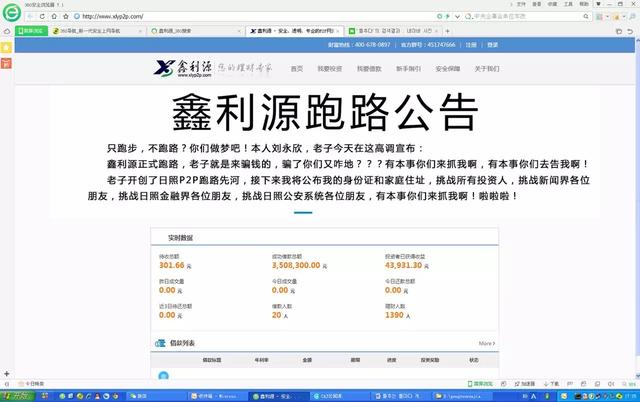
Task: Click the 301.66 amount value
Action: [171, 265]
